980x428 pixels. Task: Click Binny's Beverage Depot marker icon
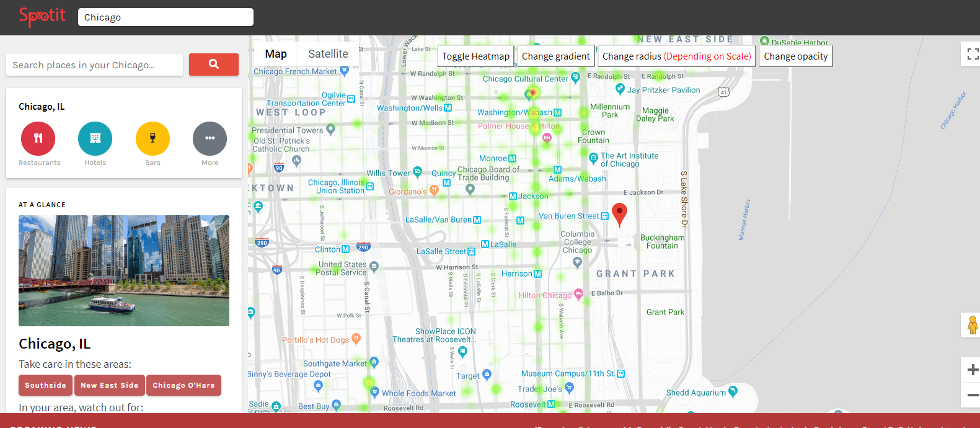click(318, 386)
